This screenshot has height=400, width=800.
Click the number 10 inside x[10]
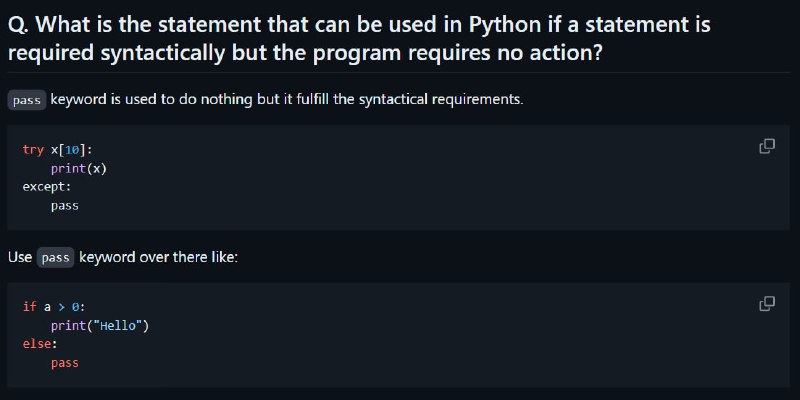(72, 149)
